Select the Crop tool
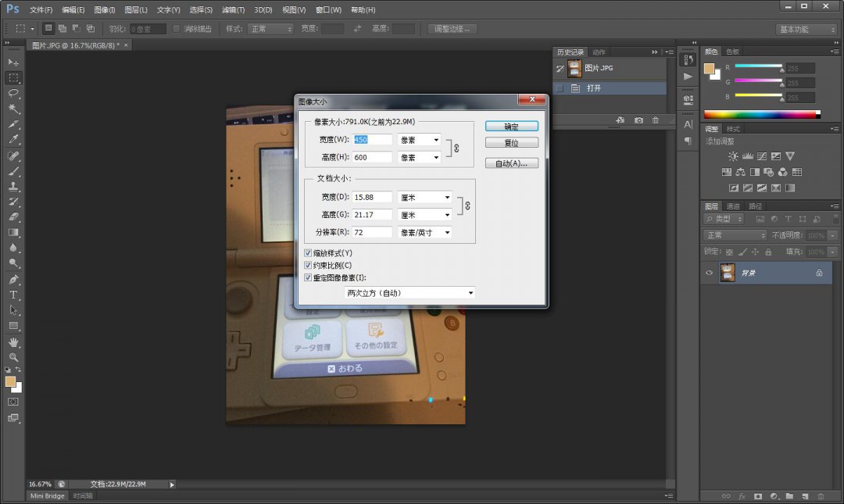 [13, 123]
